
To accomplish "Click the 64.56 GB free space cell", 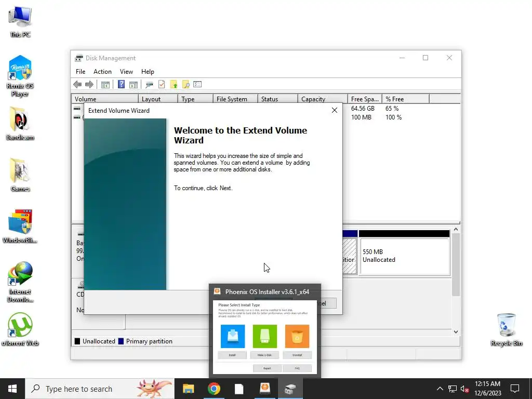I will [363, 109].
